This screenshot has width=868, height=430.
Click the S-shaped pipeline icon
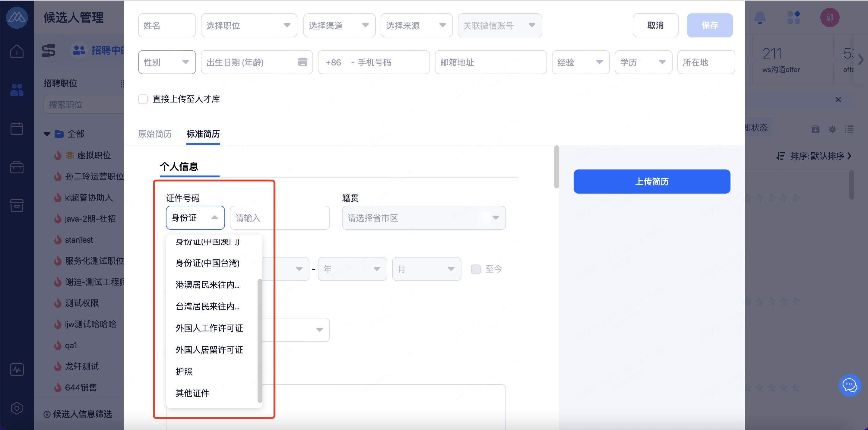[49, 51]
